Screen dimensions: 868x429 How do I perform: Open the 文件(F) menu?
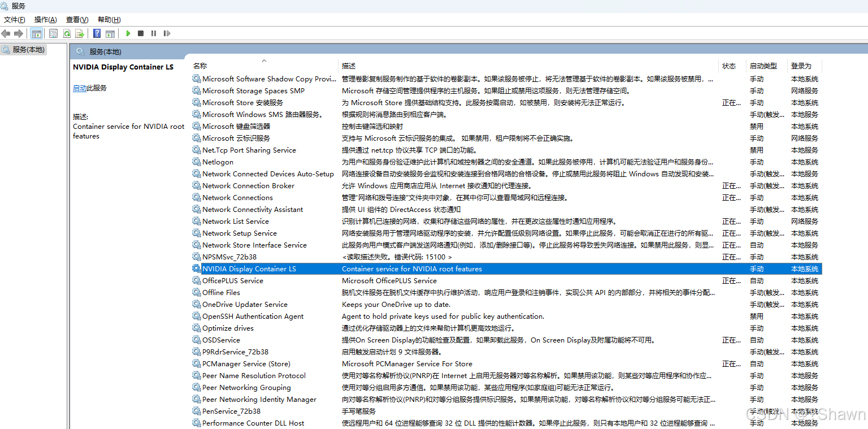(14, 19)
